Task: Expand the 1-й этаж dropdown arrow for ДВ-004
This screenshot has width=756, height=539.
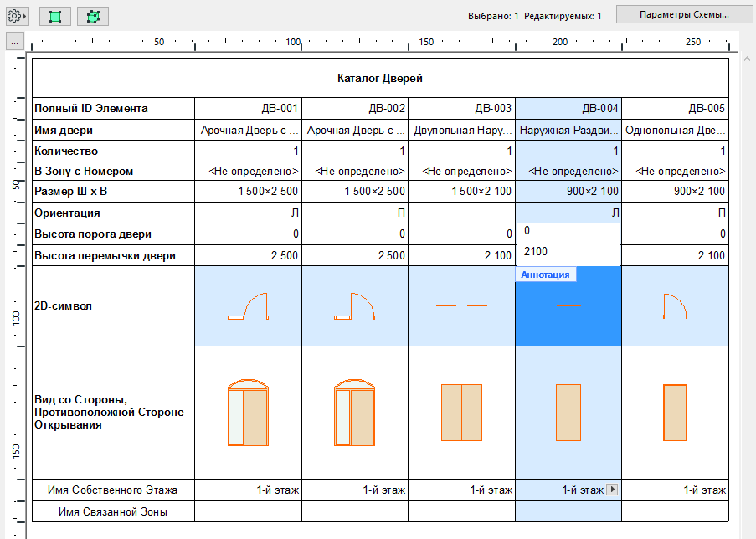Action: [x=611, y=490]
